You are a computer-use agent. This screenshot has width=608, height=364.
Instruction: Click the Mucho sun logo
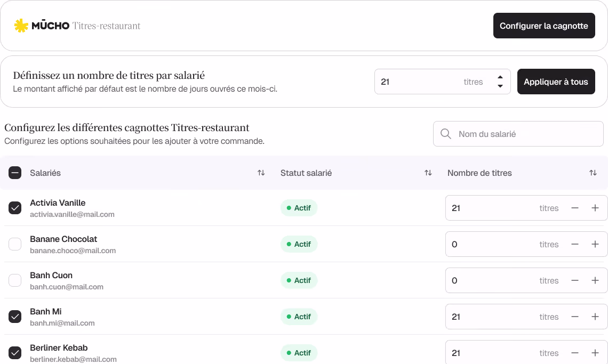(21, 26)
